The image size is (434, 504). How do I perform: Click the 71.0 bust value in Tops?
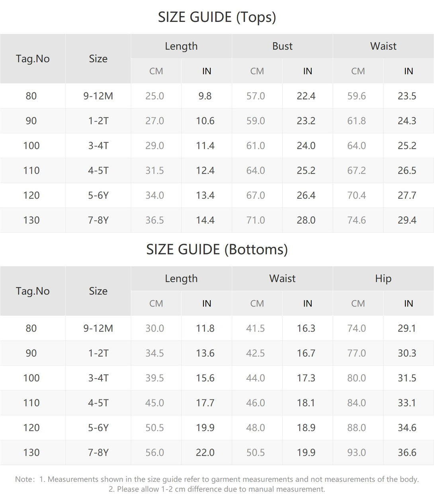(x=256, y=220)
